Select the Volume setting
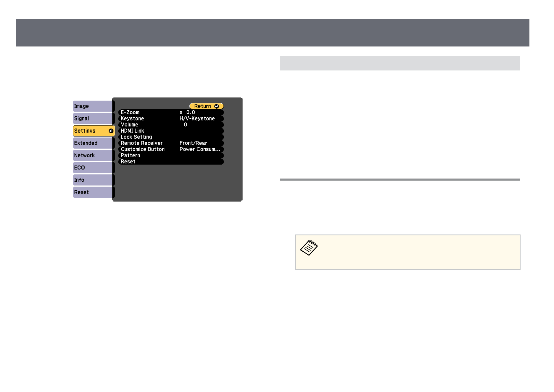This screenshot has width=554, height=392. tap(171, 125)
